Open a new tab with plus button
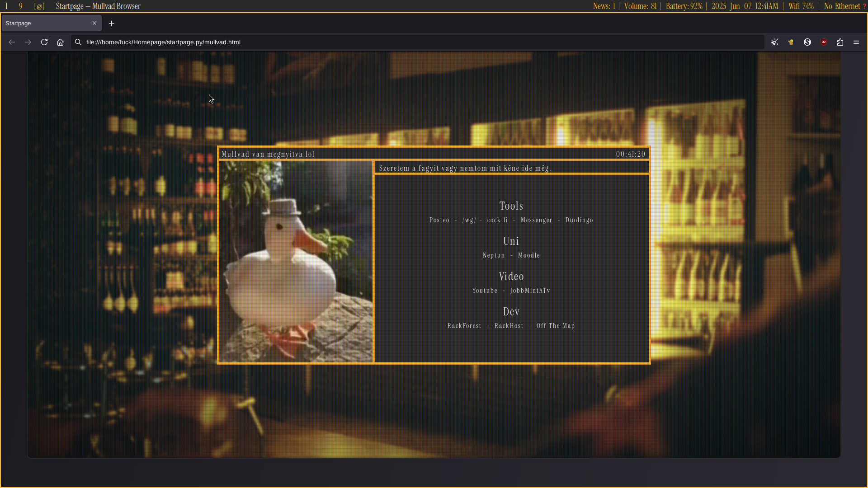 click(111, 23)
